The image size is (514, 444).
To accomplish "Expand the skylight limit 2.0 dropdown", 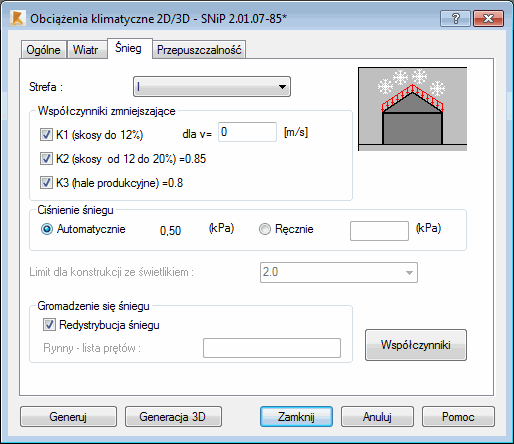I will click(x=339, y=272).
